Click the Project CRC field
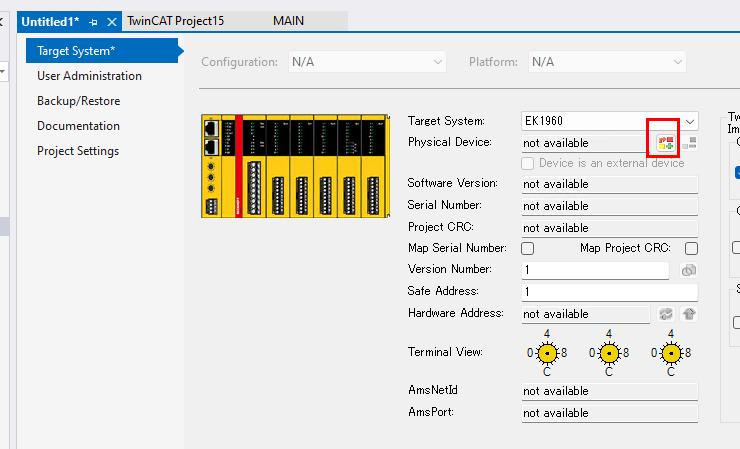Image resolution: width=740 pixels, height=449 pixels. point(610,228)
